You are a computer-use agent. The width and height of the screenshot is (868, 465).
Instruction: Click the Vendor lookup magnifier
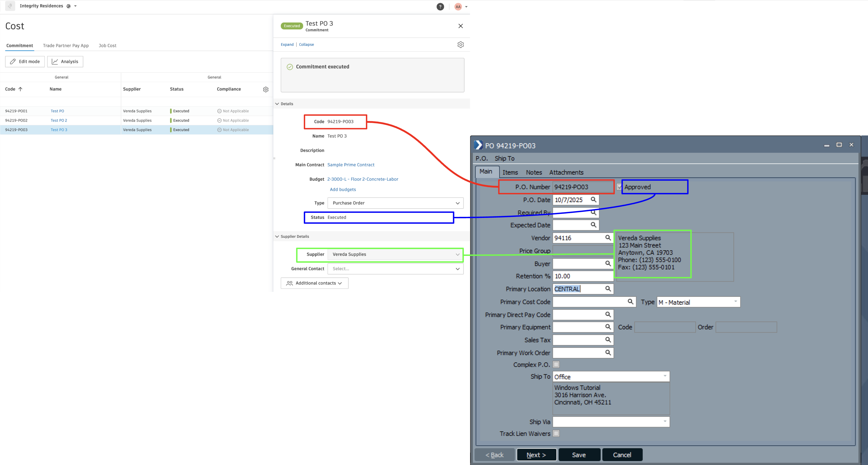click(x=608, y=238)
